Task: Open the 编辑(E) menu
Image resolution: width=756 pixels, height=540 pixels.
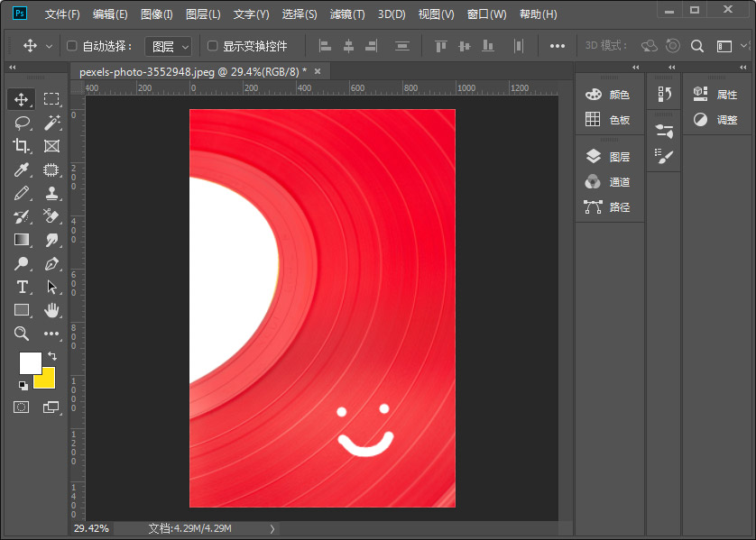Action: 110,14
